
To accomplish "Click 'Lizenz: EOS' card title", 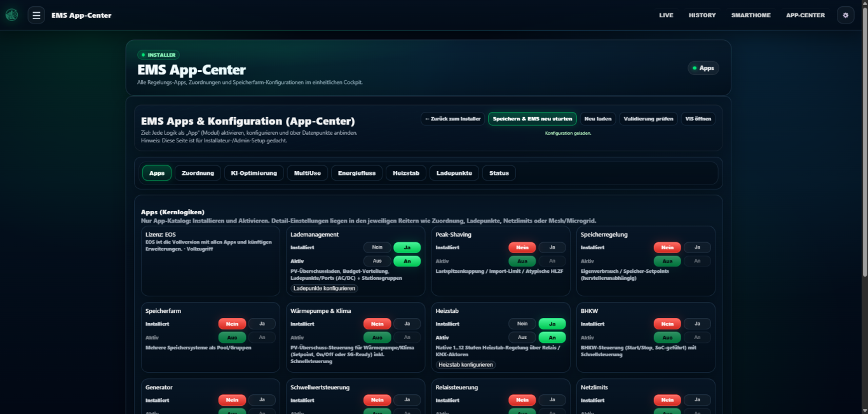I will [161, 235].
